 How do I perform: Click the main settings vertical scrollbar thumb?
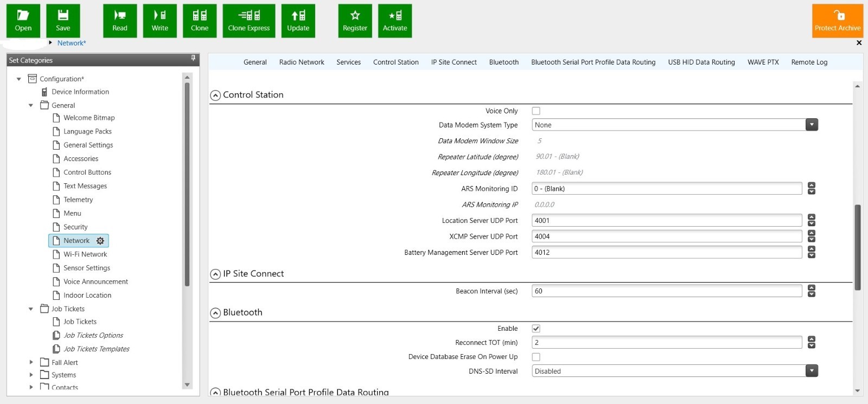858,247
